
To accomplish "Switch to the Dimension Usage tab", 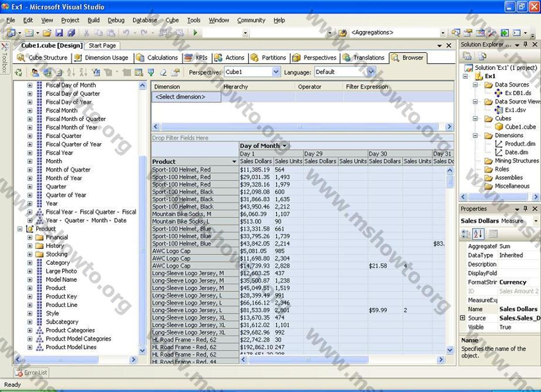I will (x=106, y=58).
